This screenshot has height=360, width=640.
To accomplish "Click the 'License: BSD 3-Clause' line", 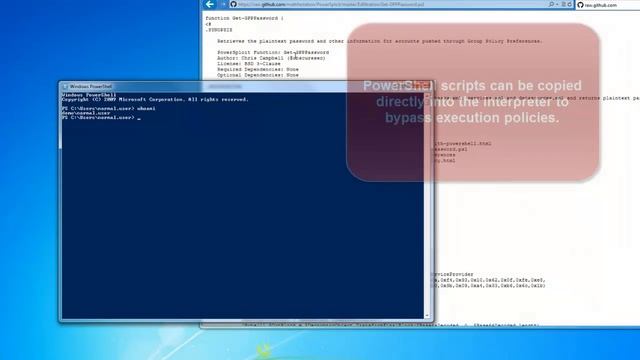I will (249, 64).
